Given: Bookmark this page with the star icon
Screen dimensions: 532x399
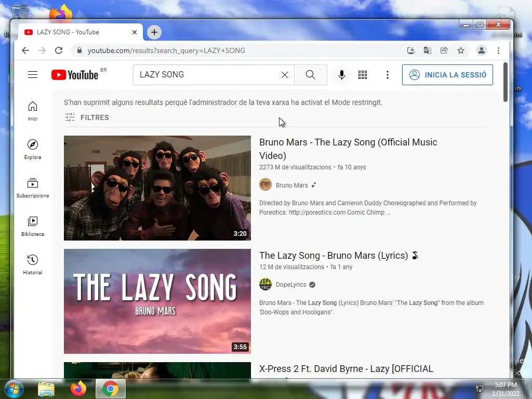Looking at the screenshot, I should click(x=460, y=50).
